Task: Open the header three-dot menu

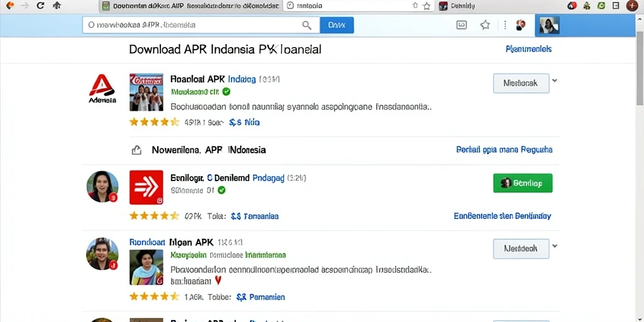Action: 505,25
